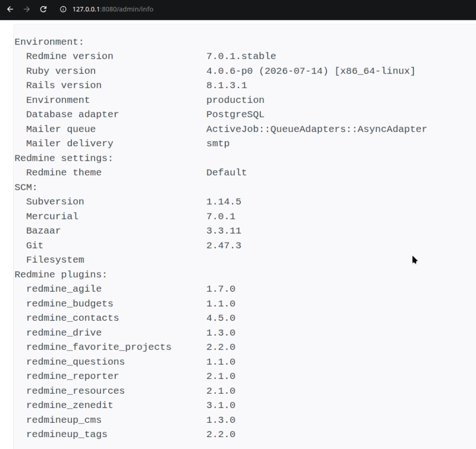Image resolution: width=476 pixels, height=449 pixels.
Task: Select 'ActiveJob::QueueAdapters::AsyncAdapter' text
Action: point(317,129)
